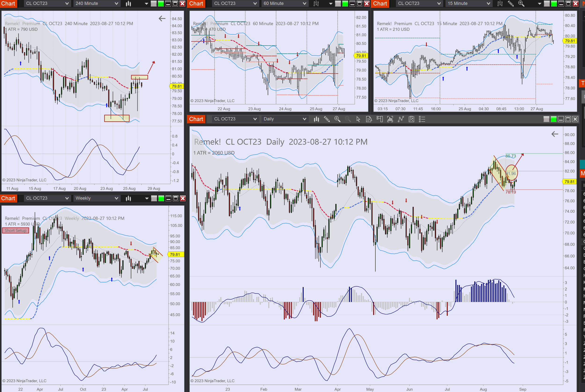Open the Daily chart's bar style icon

[x=316, y=119]
